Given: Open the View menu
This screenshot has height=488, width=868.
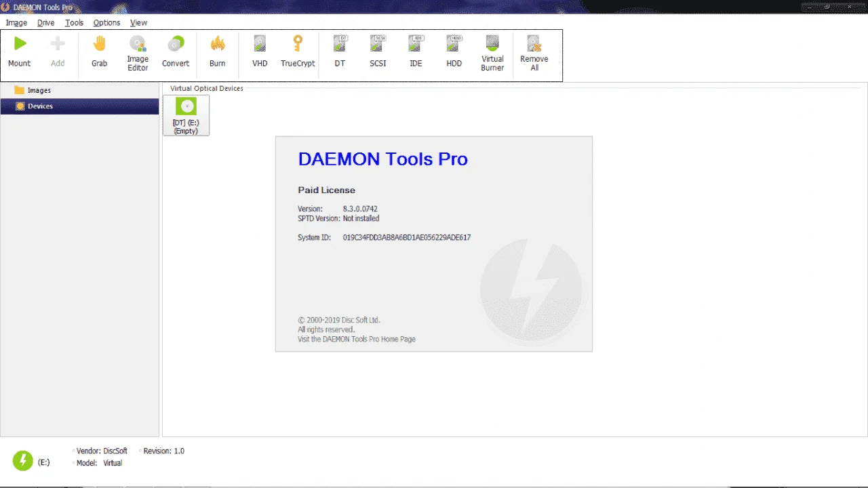Looking at the screenshot, I should (138, 22).
